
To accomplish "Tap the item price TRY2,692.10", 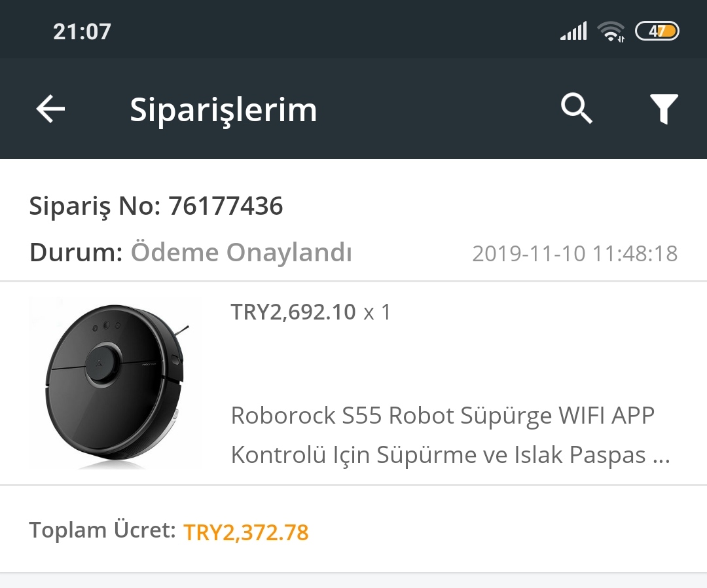I will tap(293, 312).
